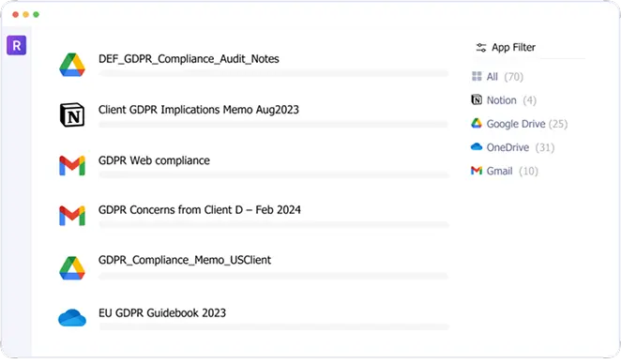Select the All (70) filter

[x=497, y=76]
